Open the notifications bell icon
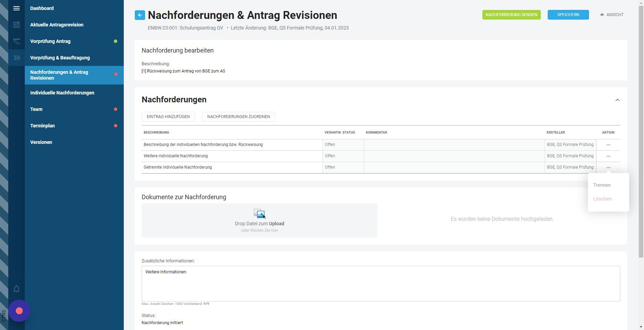 (16, 289)
